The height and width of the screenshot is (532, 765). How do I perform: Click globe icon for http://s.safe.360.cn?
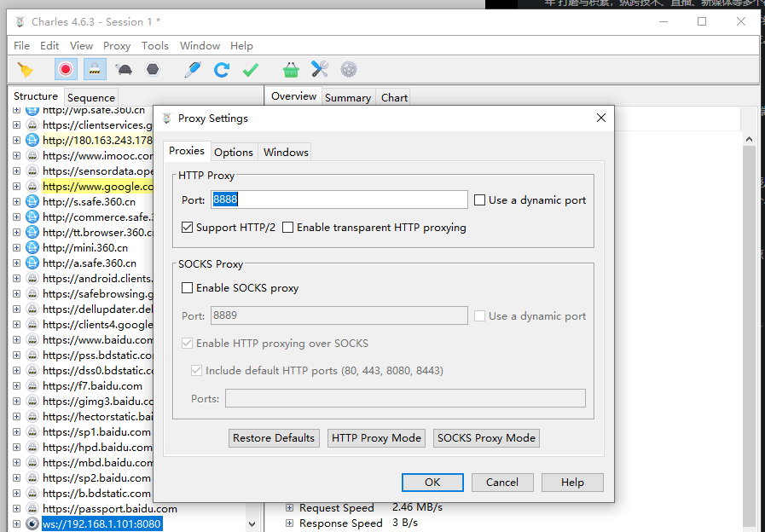[32, 201]
